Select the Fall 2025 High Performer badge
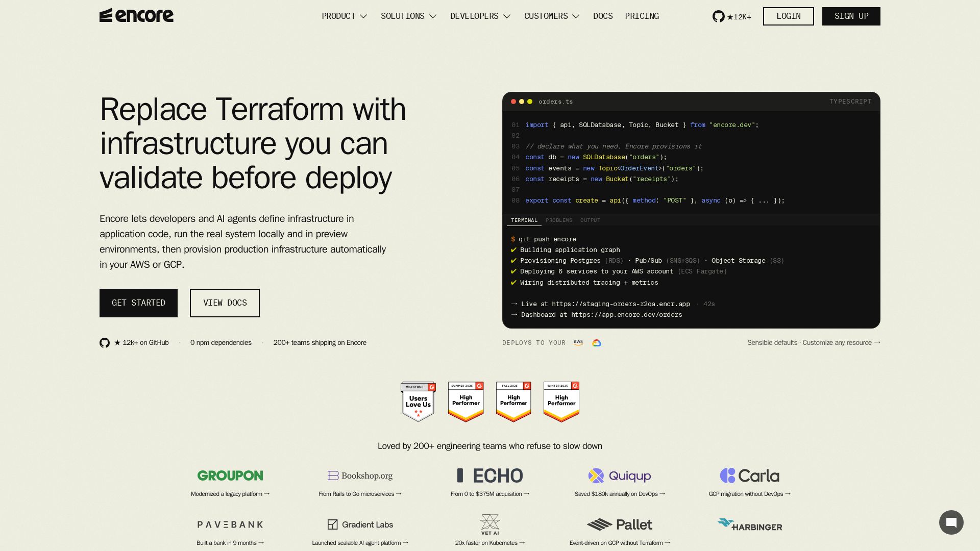980x551 pixels. point(513,402)
